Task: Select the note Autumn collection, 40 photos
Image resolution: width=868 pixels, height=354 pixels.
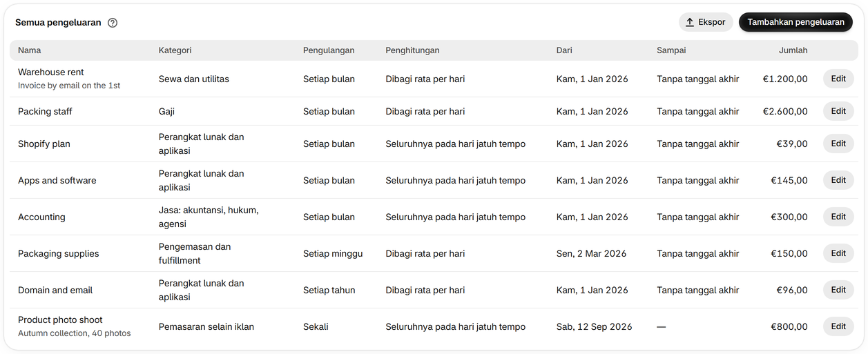Action: coord(75,333)
